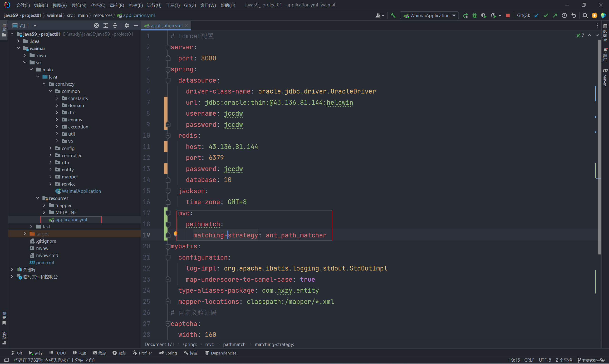
Task: Collapse the common package folder
Action: tap(50, 91)
